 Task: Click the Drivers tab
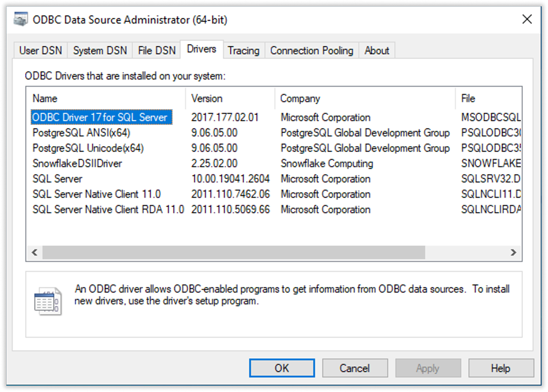[201, 49]
